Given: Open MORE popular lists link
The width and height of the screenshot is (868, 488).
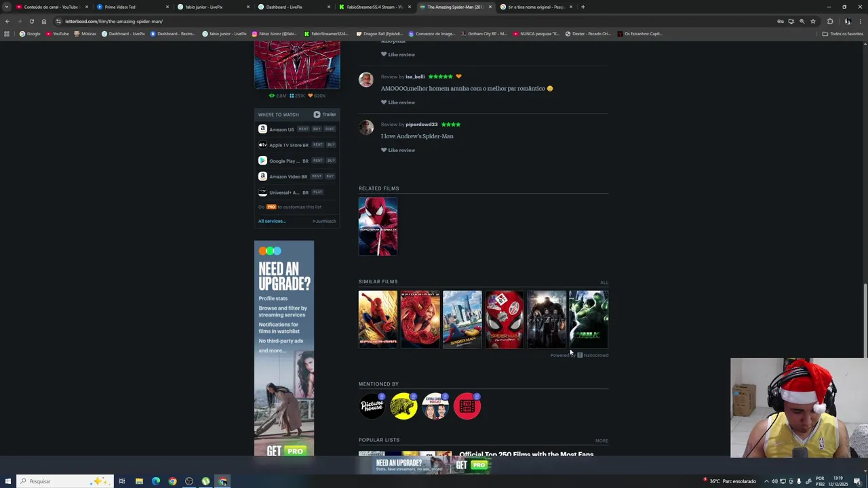Looking at the screenshot, I should coord(601,441).
